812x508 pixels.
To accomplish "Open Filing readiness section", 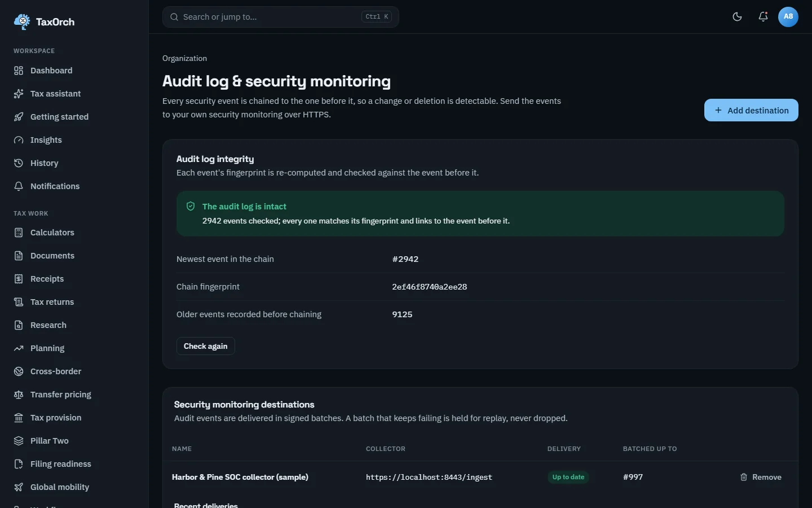I will tap(74, 464).
